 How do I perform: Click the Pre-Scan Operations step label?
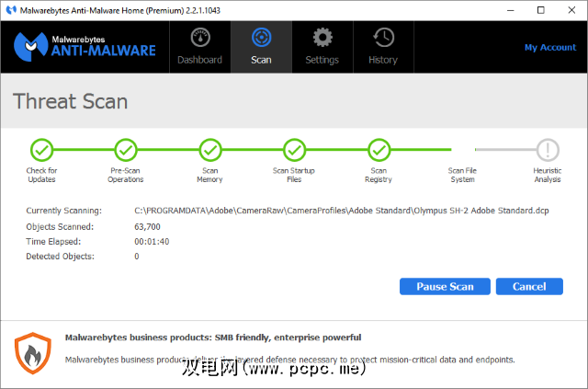(x=126, y=175)
